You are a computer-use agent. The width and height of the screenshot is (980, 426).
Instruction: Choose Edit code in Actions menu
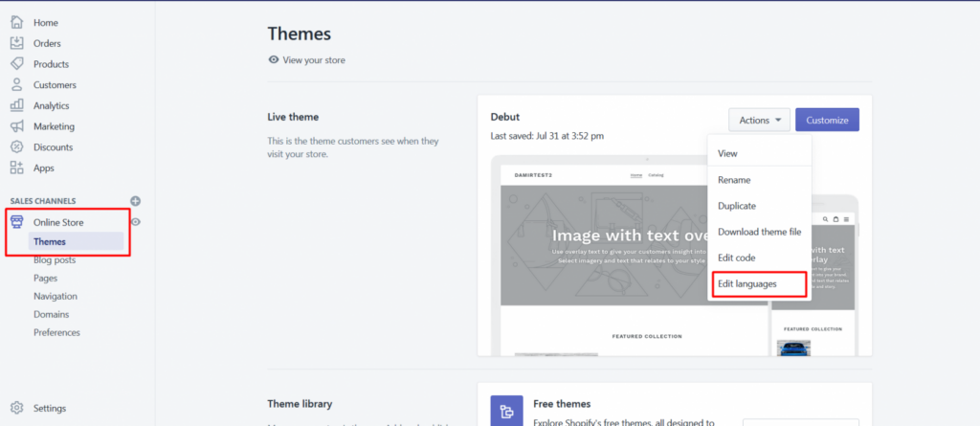click(737, 258)
